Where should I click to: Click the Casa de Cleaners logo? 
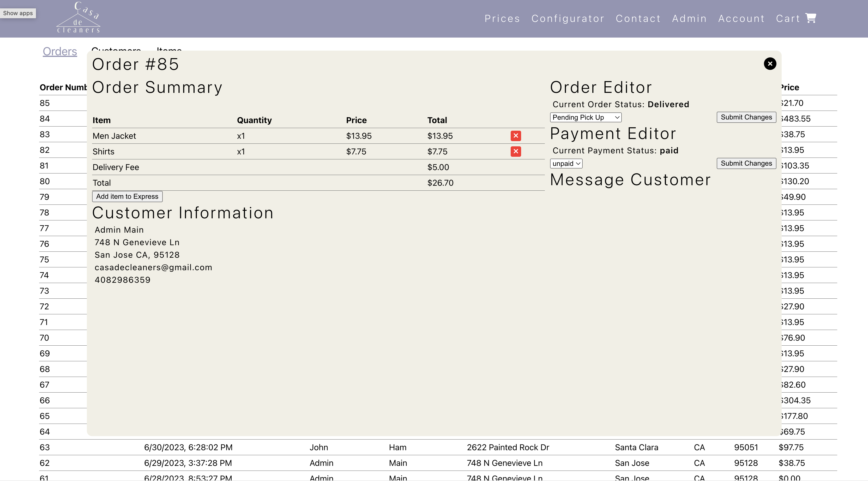(78, 17)
